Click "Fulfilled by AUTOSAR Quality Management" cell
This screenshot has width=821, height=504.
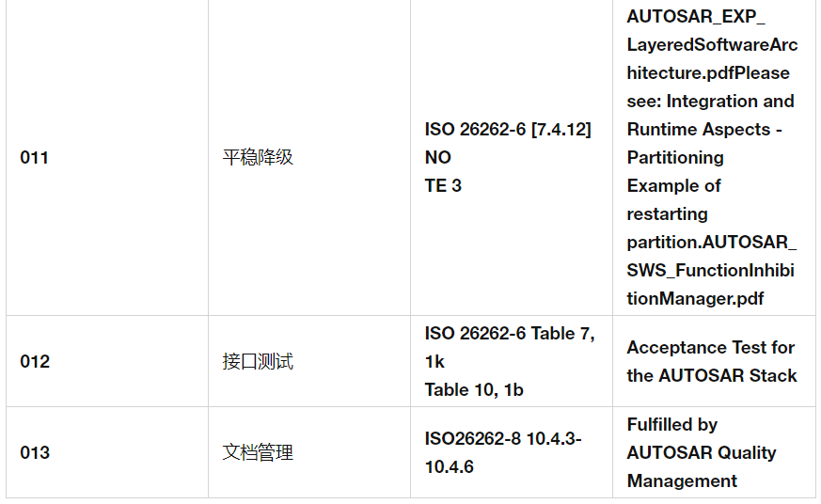[x=702, y=452]
